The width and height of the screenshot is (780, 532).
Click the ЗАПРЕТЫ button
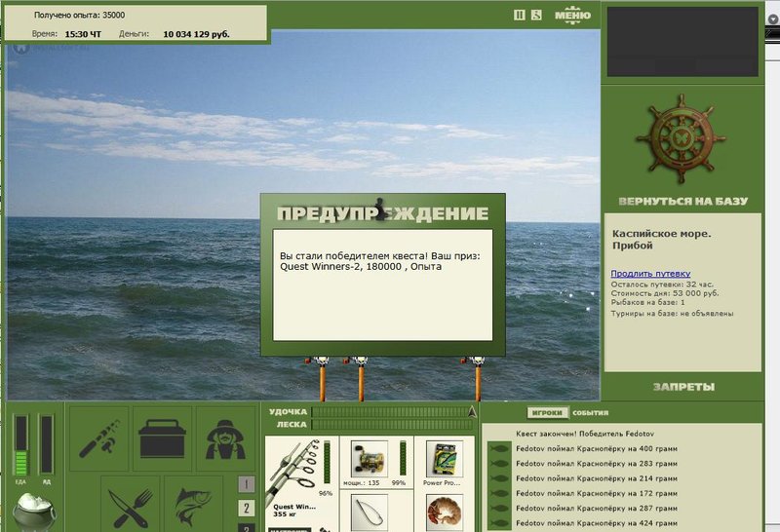pos(683,387)
